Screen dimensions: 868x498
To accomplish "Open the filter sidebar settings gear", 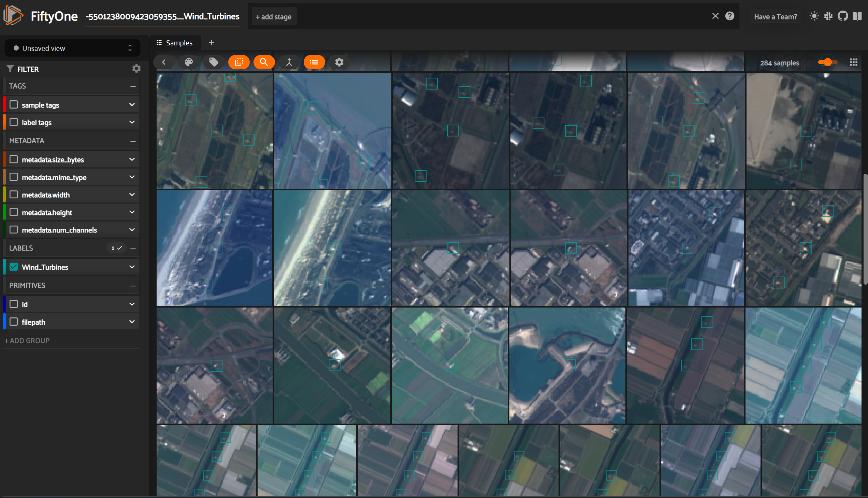I will click(136, 69).
